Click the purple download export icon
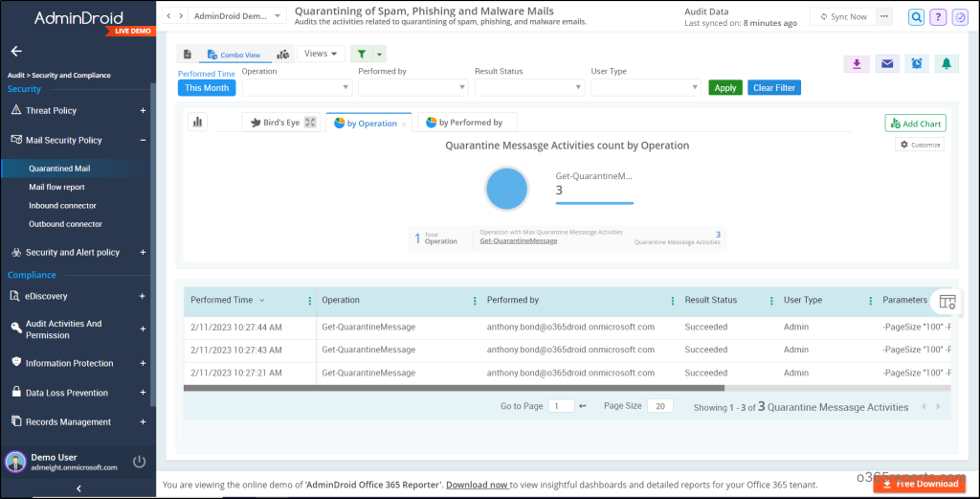 [857, 64]
